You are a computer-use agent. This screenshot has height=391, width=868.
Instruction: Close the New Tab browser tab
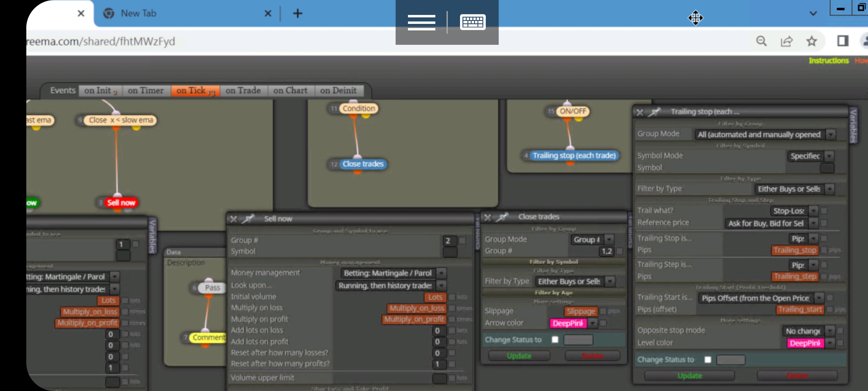[268, 14]
